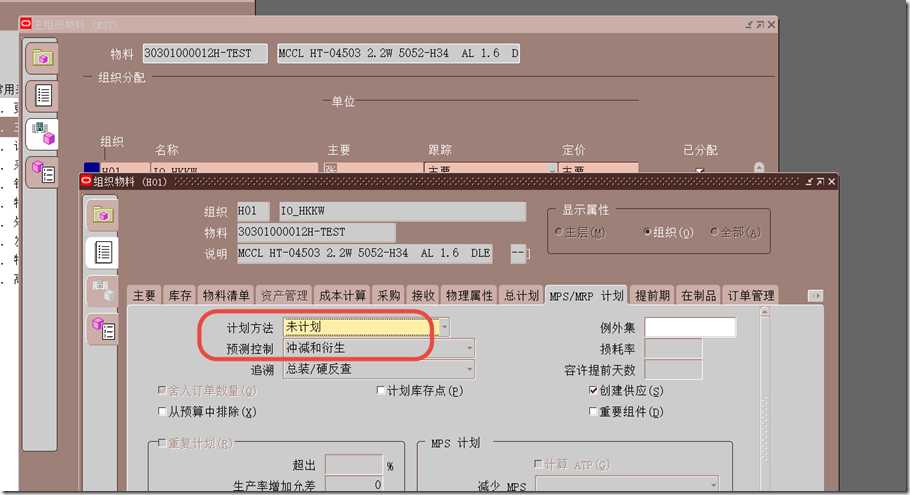Click scrollbar arrow in back window org list

pos(759,167)
